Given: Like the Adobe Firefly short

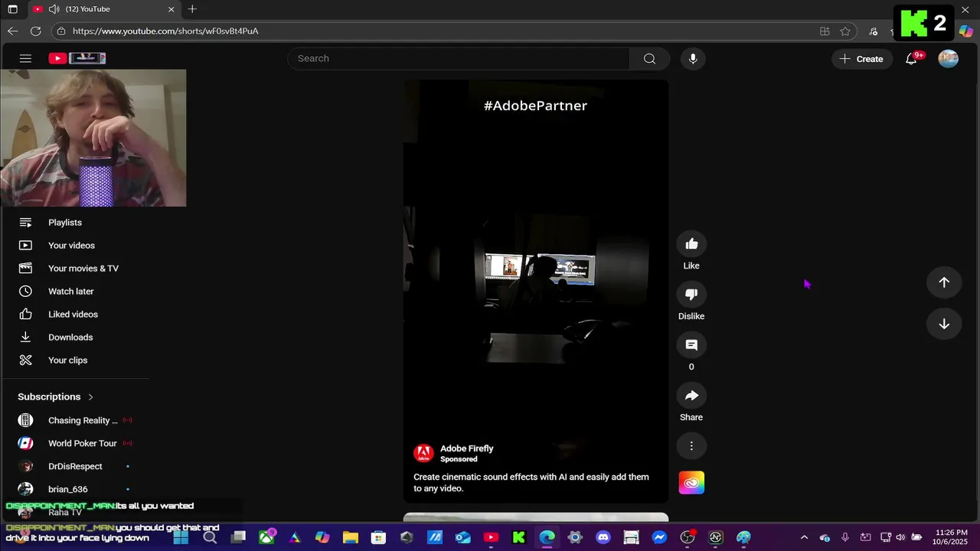Looking at the screenshot, I should coord(691,244).
